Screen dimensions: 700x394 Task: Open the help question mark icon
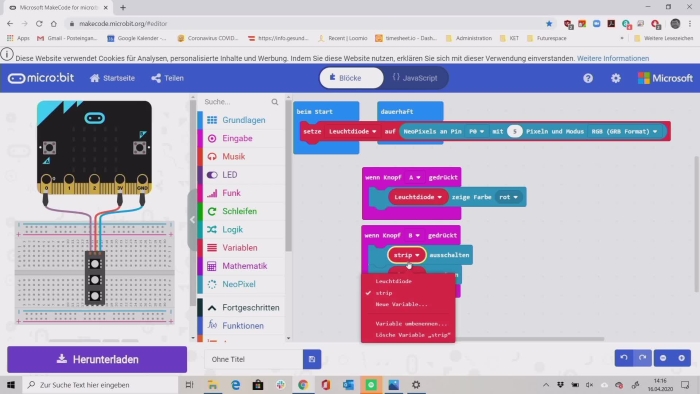pos(588,78)
